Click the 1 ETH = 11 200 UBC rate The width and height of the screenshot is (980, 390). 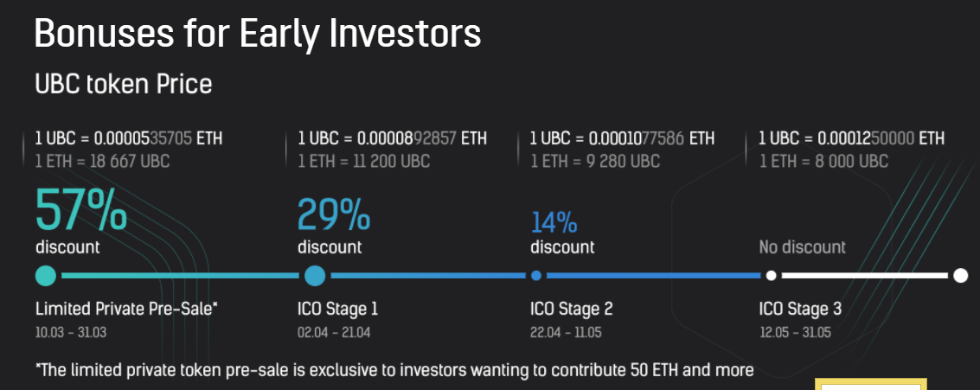[364, 161]
